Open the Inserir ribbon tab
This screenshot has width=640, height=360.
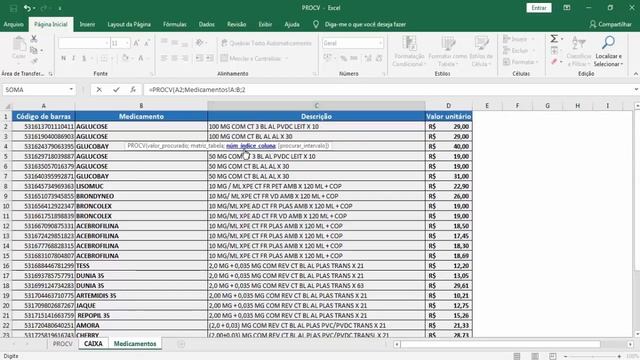tap(87, 24)
